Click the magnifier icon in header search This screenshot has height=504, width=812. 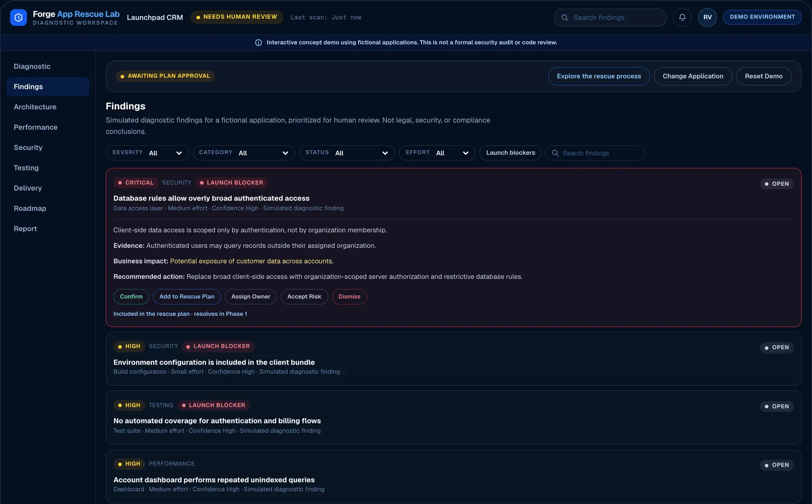click(564, 18)
